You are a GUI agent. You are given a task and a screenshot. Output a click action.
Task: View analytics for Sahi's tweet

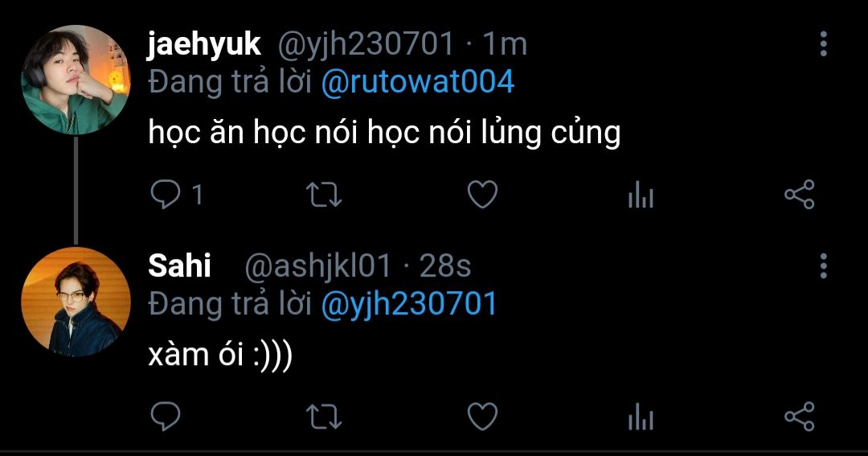[x=641, y=417]
